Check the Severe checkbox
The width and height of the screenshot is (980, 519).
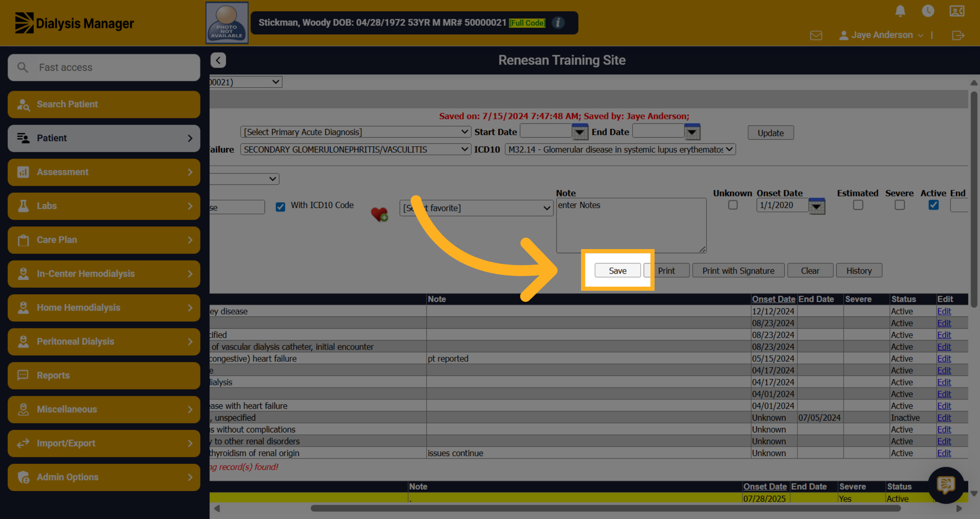coord(900,205)
